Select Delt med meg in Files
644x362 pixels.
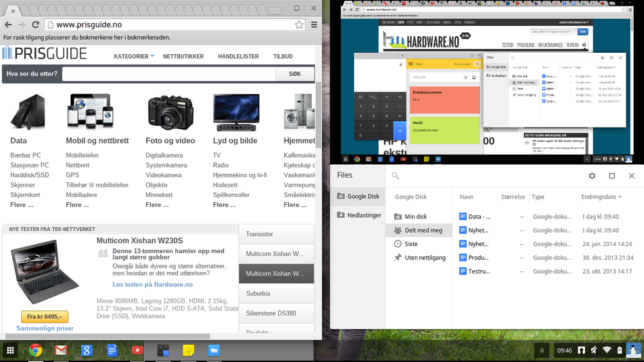419,230
